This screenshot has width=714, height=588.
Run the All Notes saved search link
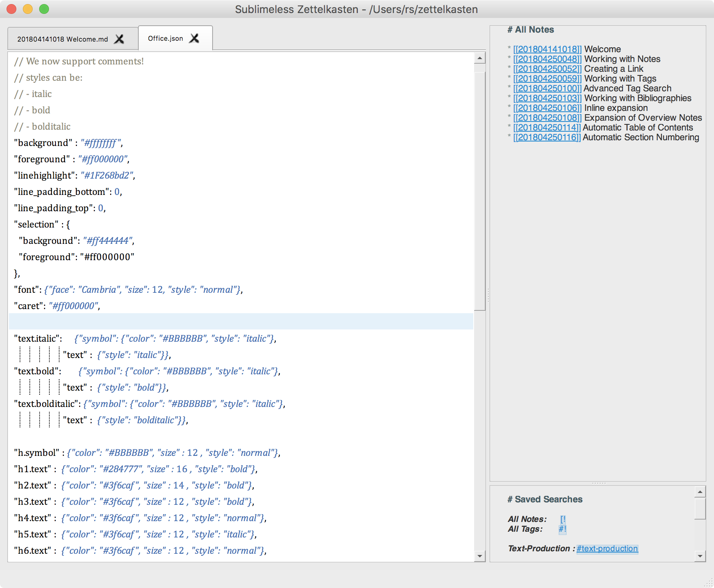coord(563,519)
